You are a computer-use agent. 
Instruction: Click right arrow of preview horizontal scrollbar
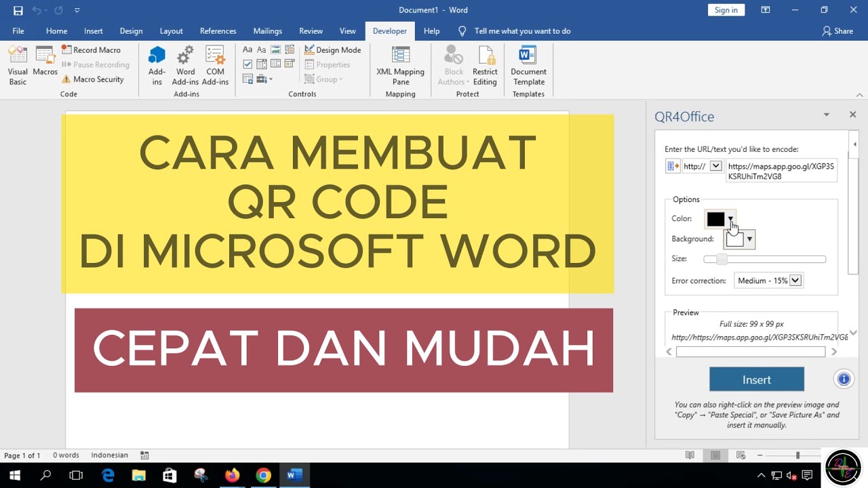(833, 352)
